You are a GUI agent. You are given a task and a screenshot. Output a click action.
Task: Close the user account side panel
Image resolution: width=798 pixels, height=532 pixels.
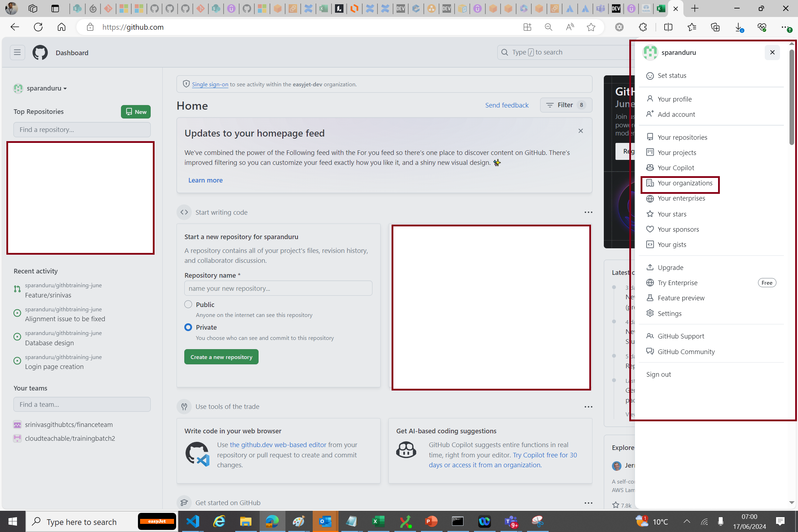(x=772, y=52)
